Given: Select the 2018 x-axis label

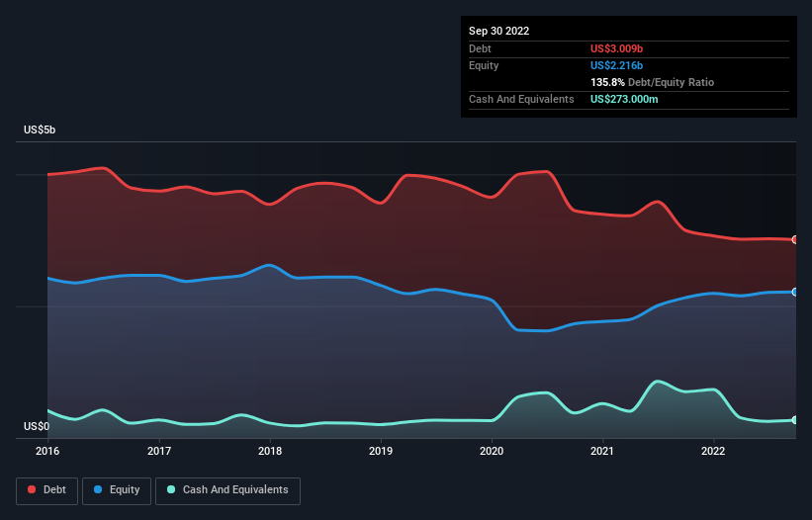Looking at the screenshot, I should [270, 451].
